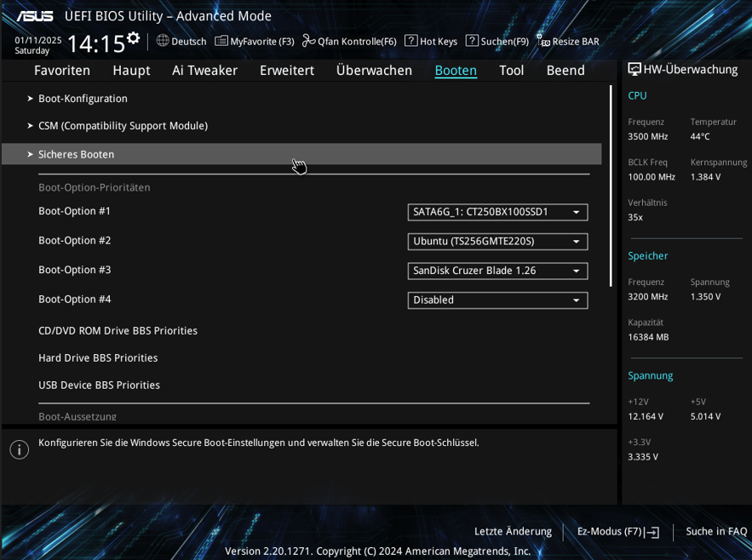Switch to the Haupt tab
This screenshot has height=560, width=752.
point(131,71)
